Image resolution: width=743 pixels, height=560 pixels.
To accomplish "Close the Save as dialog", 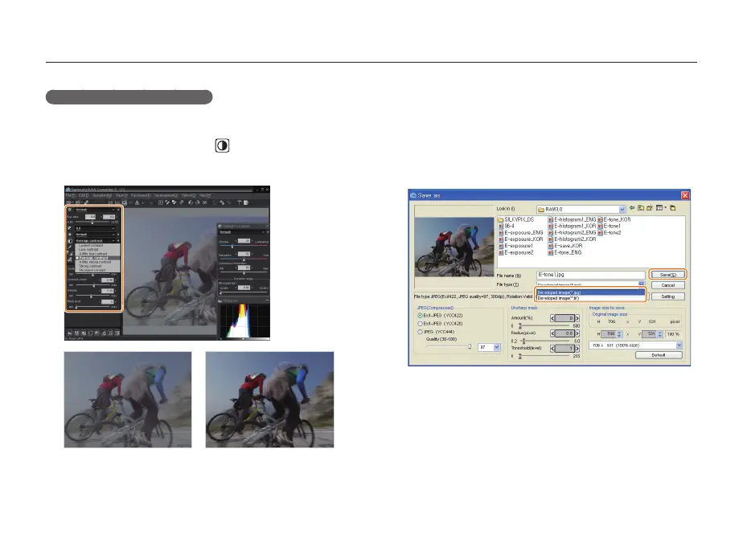I will (685, 195).
